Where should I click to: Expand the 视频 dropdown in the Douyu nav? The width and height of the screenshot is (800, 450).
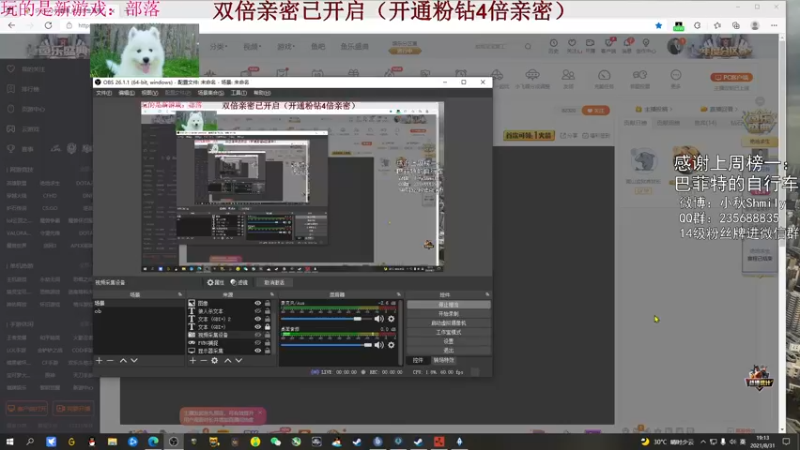pyautogui.click(x=252, y=46)
